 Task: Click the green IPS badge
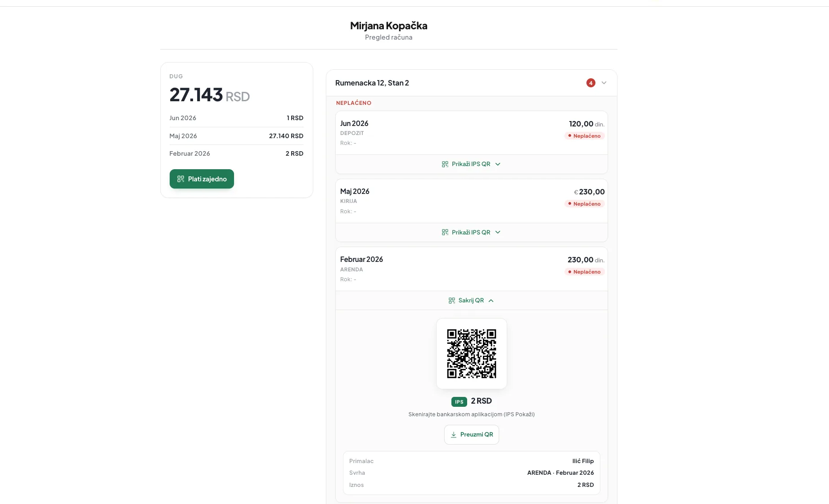[x=459, y=402]
